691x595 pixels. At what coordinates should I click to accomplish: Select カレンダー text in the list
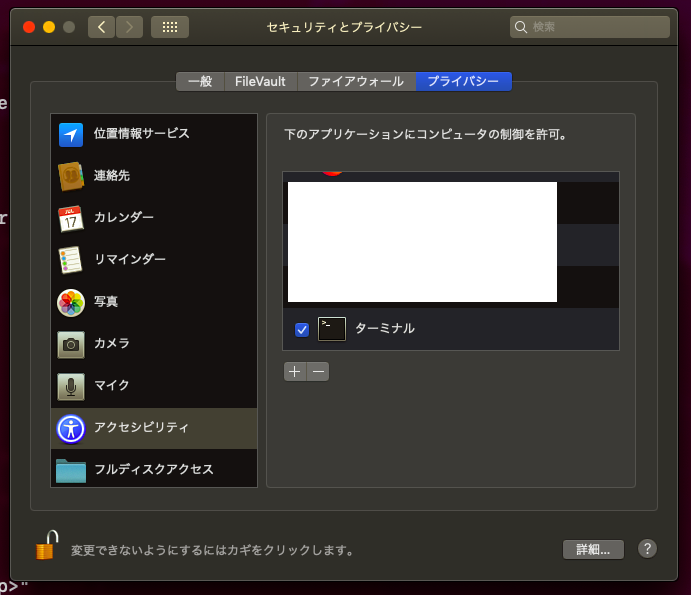(124, 217)
